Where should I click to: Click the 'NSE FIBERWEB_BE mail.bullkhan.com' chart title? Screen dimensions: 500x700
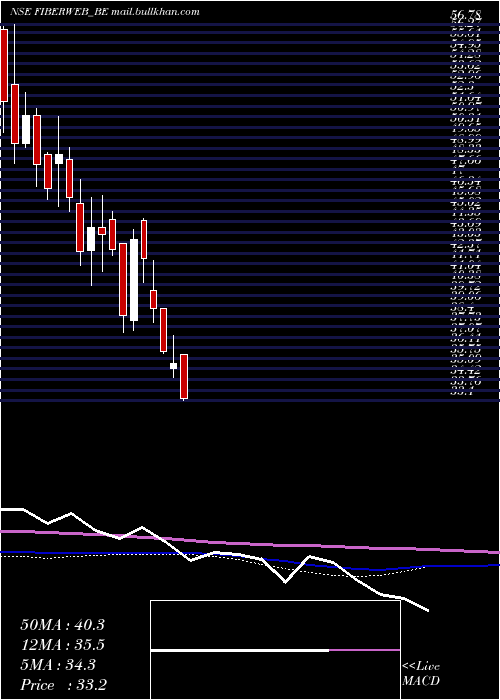(104, 12)
